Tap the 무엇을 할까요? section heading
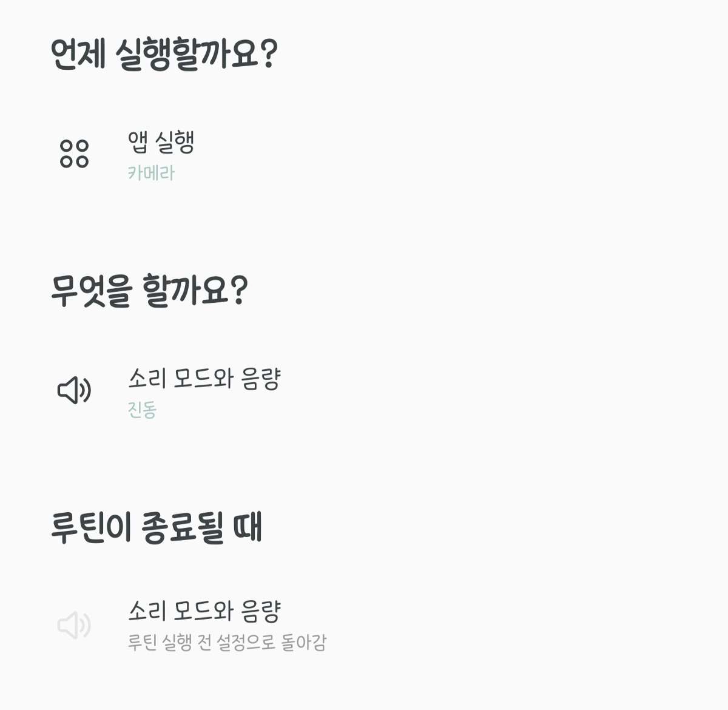728x710 pixels. coord(149,291)
